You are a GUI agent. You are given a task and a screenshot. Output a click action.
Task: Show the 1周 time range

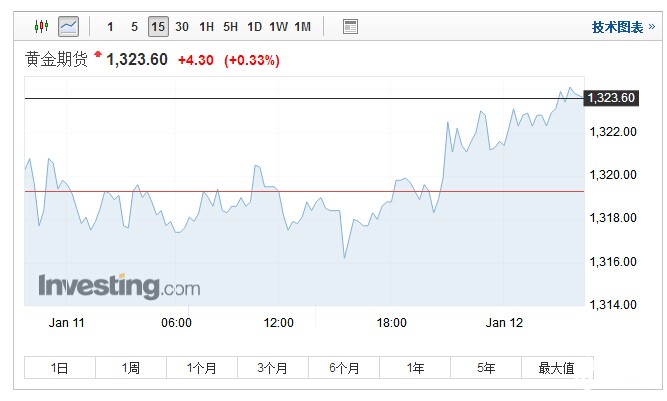pyautogui.click(x=131, y=368)
